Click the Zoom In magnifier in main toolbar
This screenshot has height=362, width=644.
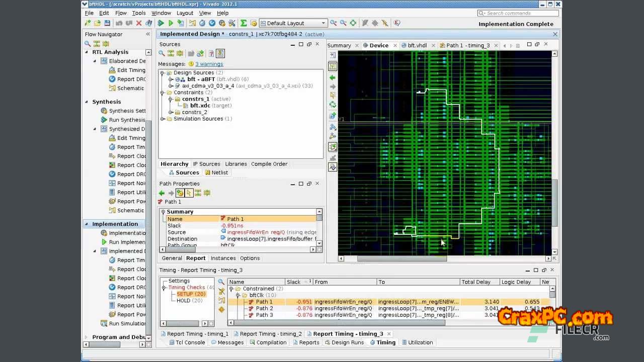pyautogui.click(x=334, y=23)
